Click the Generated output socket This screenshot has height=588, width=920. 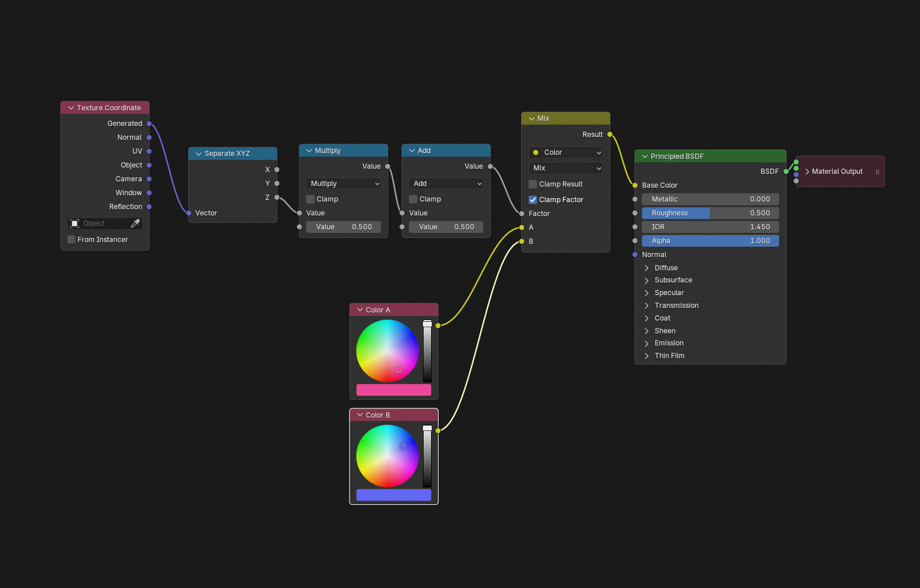coord(149,124)
